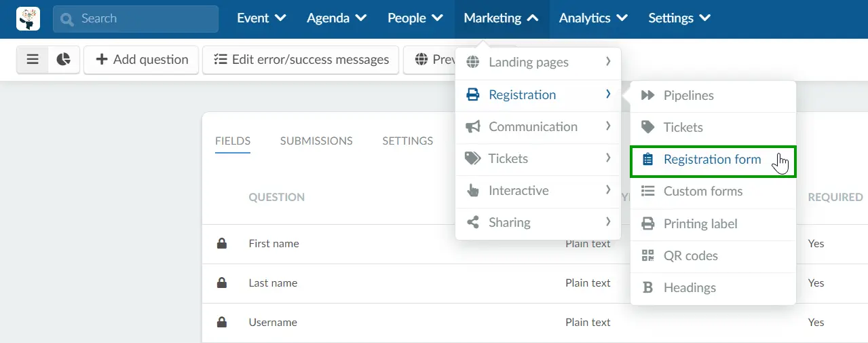Switch to list view icon
This screenshot has height=343, width=868.
point(33,60)
